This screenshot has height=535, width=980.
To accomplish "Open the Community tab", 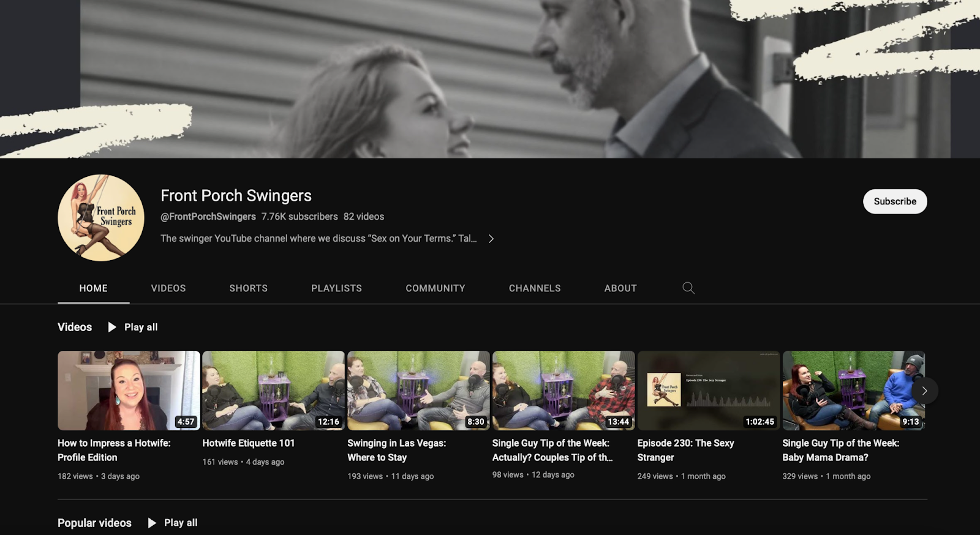I will [x=435, y=288].
